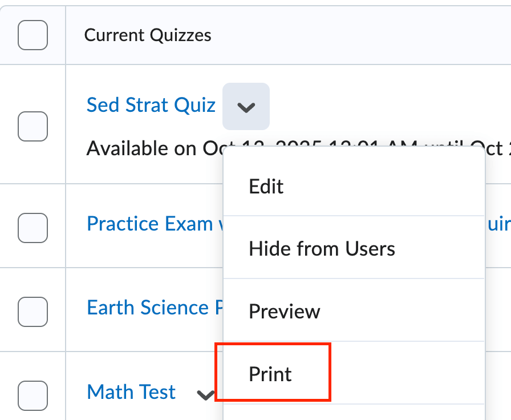Check the box beside Sed Strat Quiz
The image size is (511, 420).
click(x=33, y=127)
